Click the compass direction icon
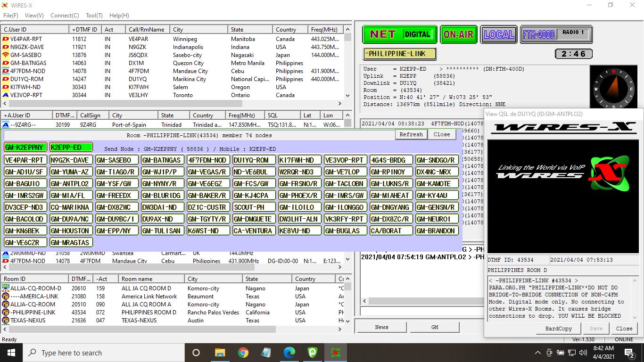644x362 pixels. click(613, 88)
